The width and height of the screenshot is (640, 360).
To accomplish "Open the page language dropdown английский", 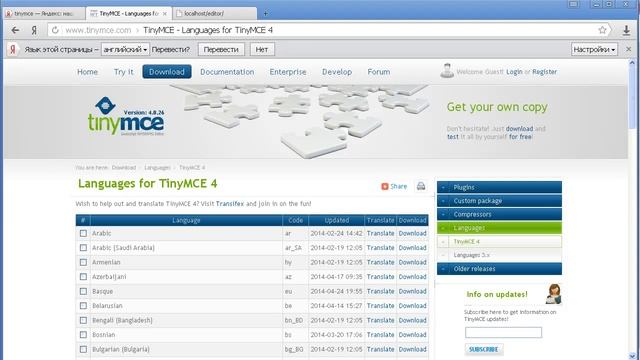I will [x=125, y=49].
